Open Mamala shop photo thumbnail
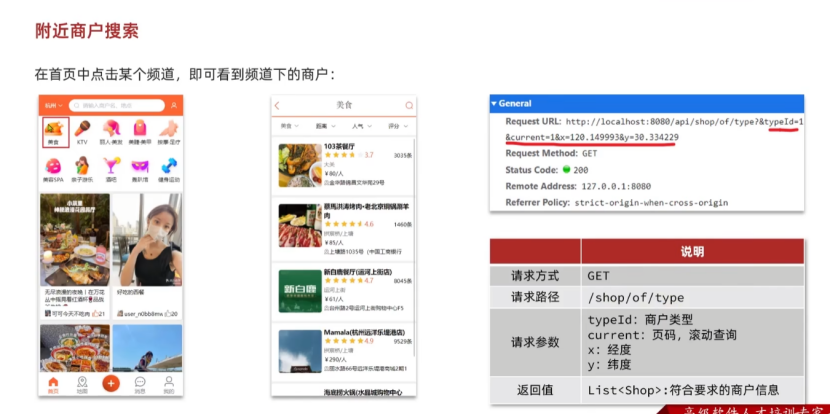 point(300,351)
